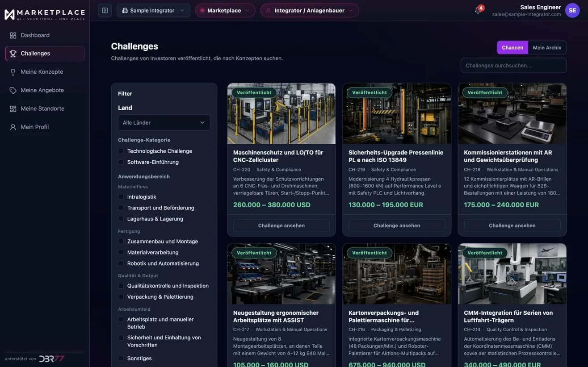This screenshot has height=367, width=588.
Task: Switch to the Mein Archiv tab
Action: pyautogui.click(x=547, y=48)
